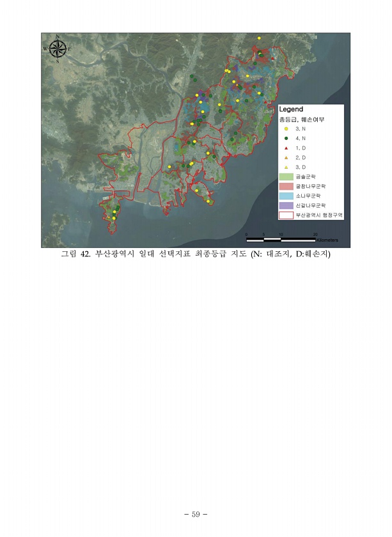Click the purple 신갈나무군락 legend swatch
Image resolution: width=392 pixels, height=537 pixels.
[286, 206]
